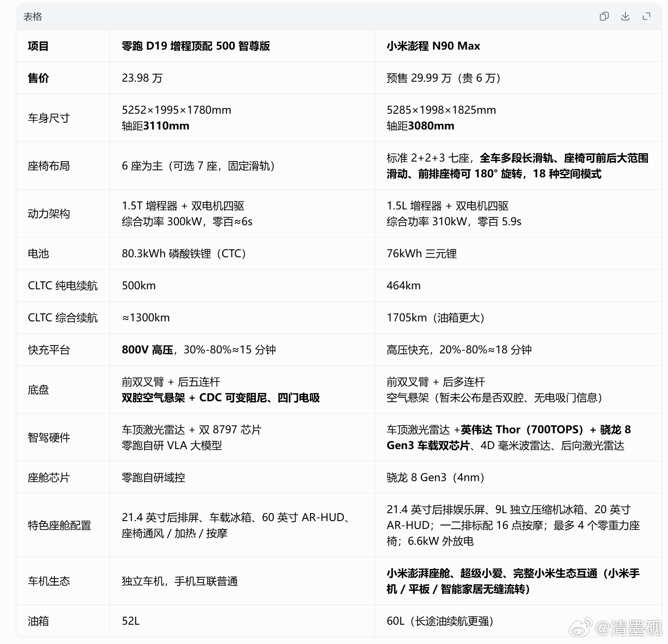Click the 智驾硬件 row label

49,438
